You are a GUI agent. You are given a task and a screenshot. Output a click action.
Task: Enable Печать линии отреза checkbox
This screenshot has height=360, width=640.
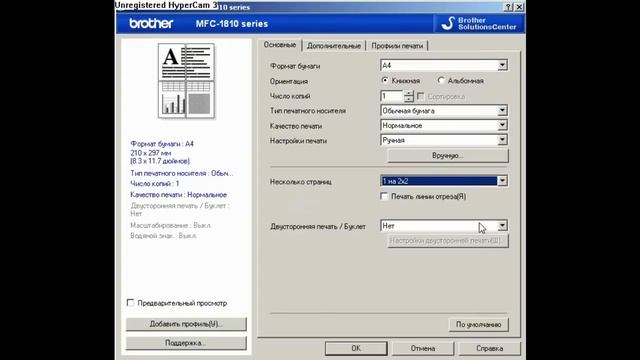click(x=384, y=196)
